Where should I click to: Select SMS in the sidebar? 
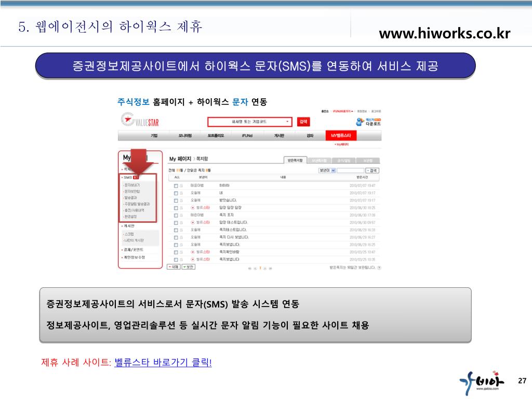click(x=128, y=178)
